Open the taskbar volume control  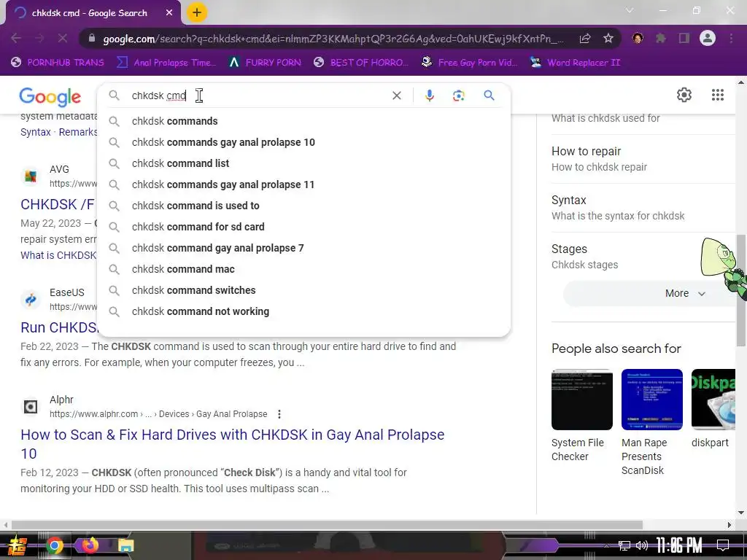click(642, 545)
